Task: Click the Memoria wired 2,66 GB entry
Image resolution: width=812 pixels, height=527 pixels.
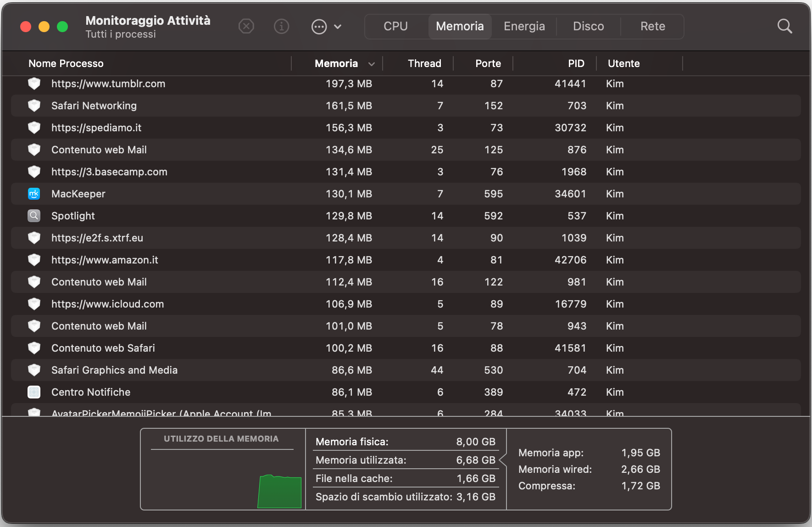Action: (x=589, y=469)
